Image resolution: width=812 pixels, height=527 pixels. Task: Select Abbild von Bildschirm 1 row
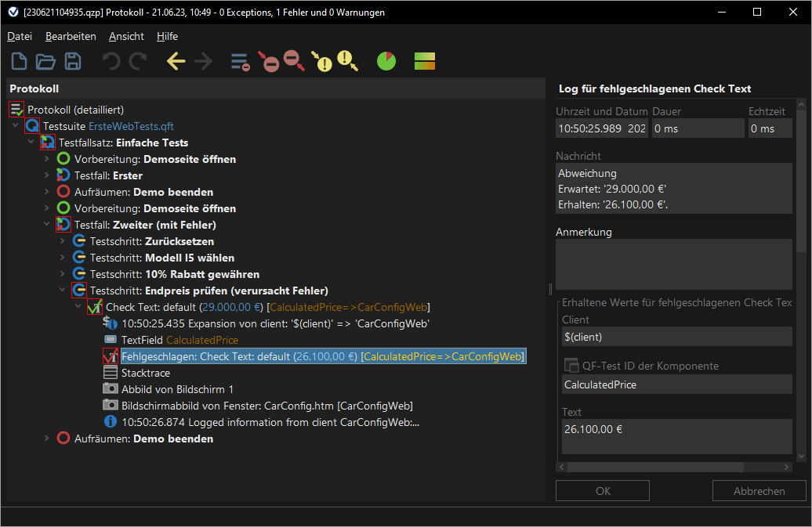[177, 389]
